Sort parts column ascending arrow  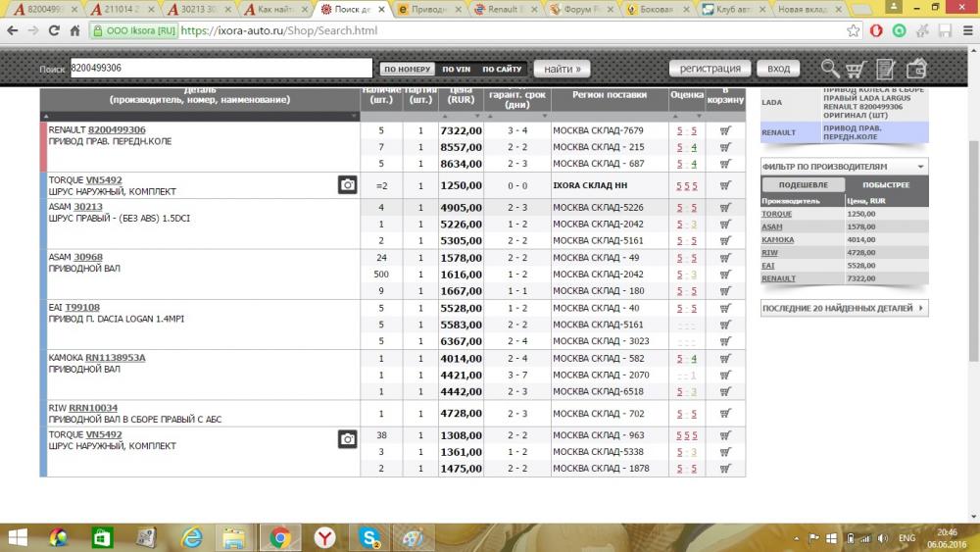[46, 117]
